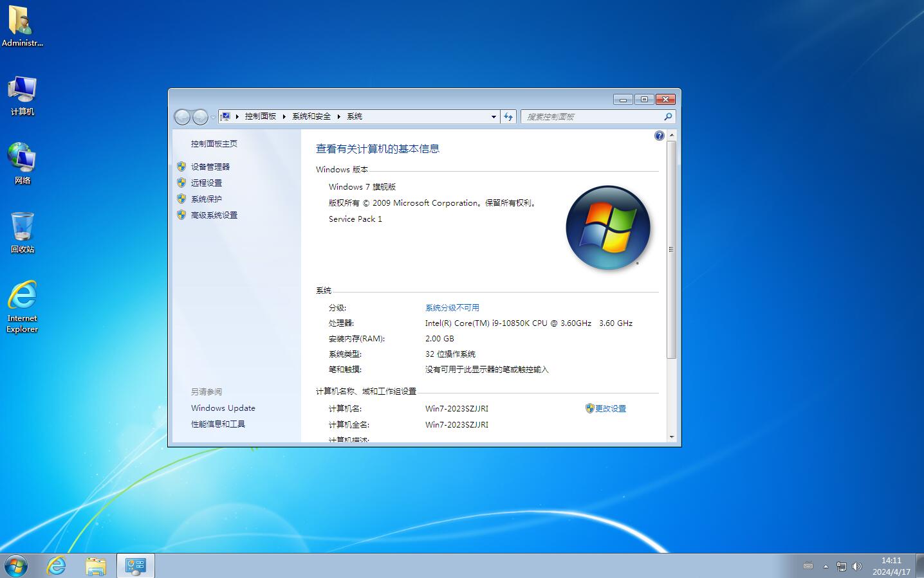
Task: Click in the 搜索控制面板 search field
Action: click(592, 116)
